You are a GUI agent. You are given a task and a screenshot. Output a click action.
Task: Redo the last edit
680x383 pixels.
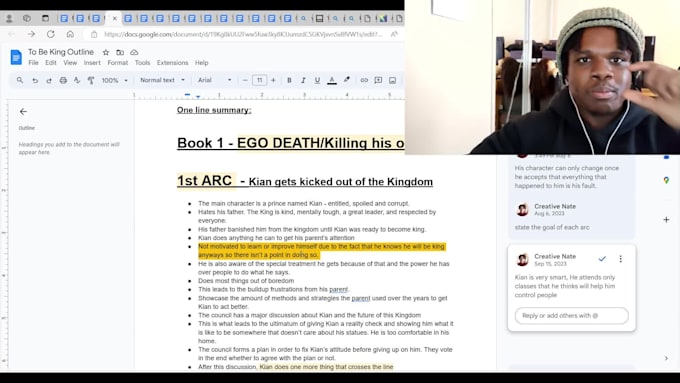tap(49, 80)
